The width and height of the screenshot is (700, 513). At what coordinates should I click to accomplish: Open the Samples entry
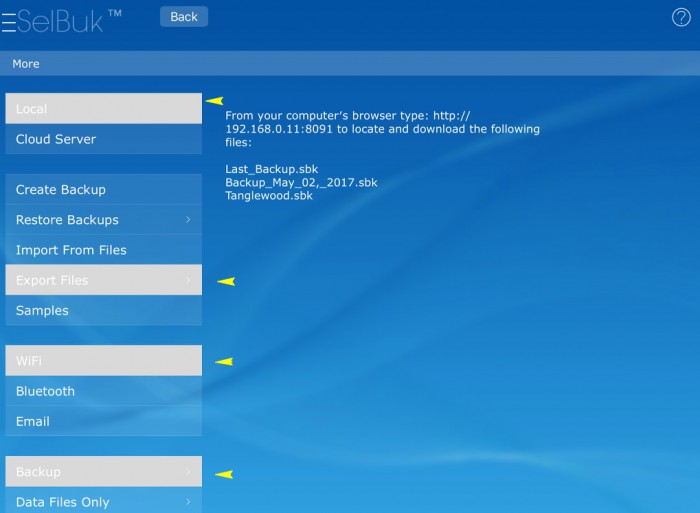(103, 311)
